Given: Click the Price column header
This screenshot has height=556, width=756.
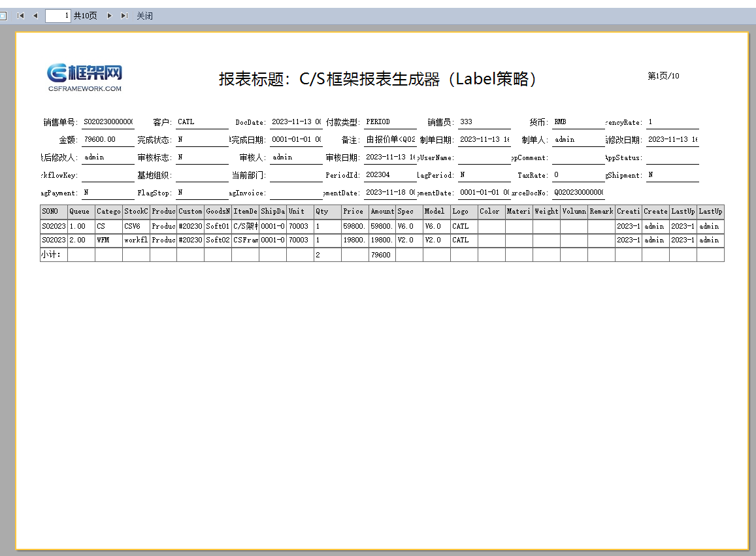Looking at the screenshot, I should point(355,211).
